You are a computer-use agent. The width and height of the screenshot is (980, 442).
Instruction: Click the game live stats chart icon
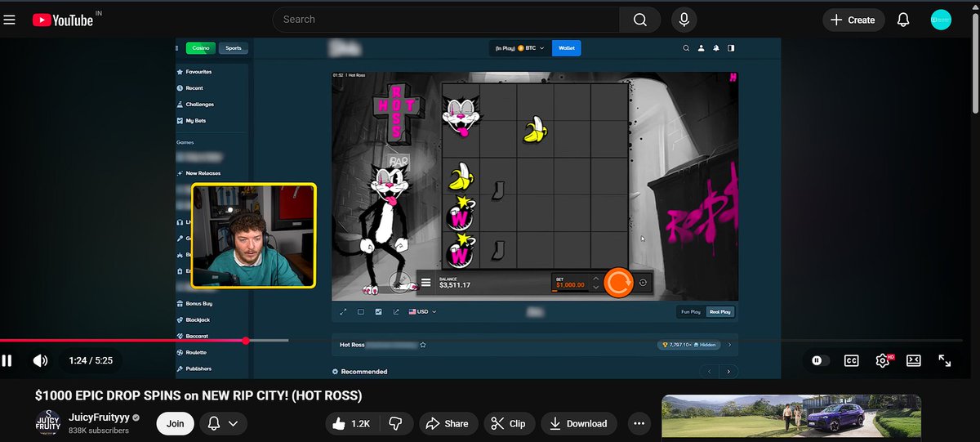coord(378,311)
